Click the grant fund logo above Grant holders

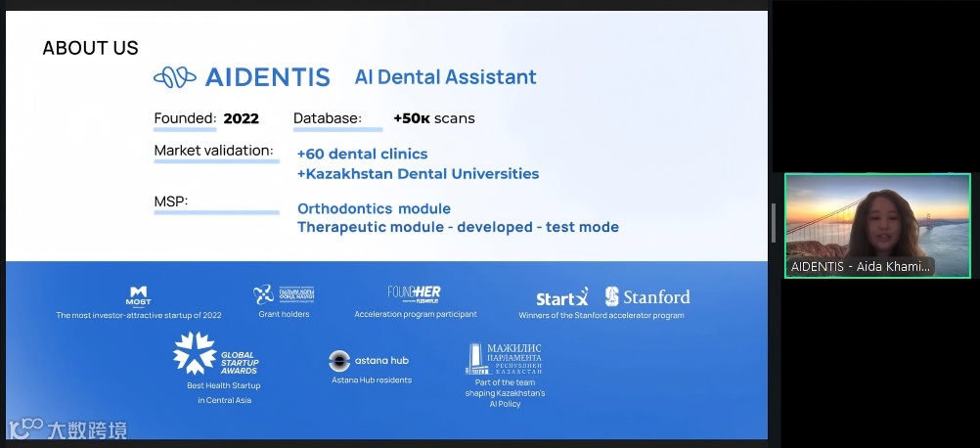pyautogui.click(x=284, y=294)
